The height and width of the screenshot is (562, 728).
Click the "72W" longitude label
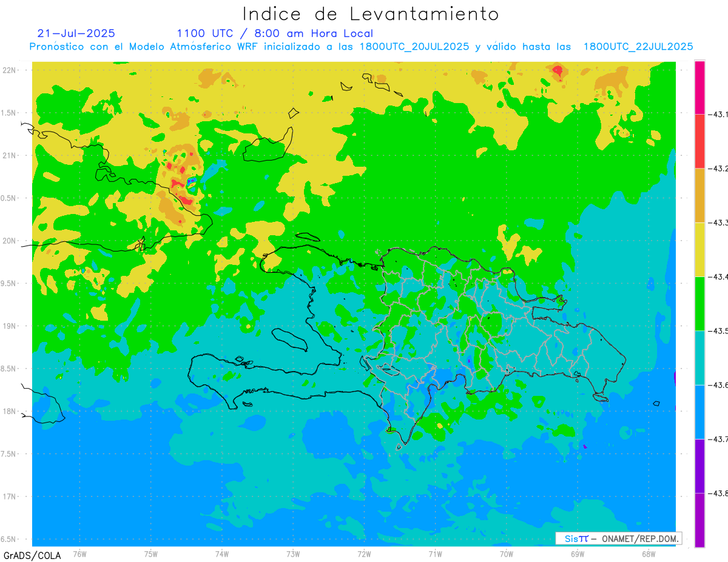pos(365,554)
